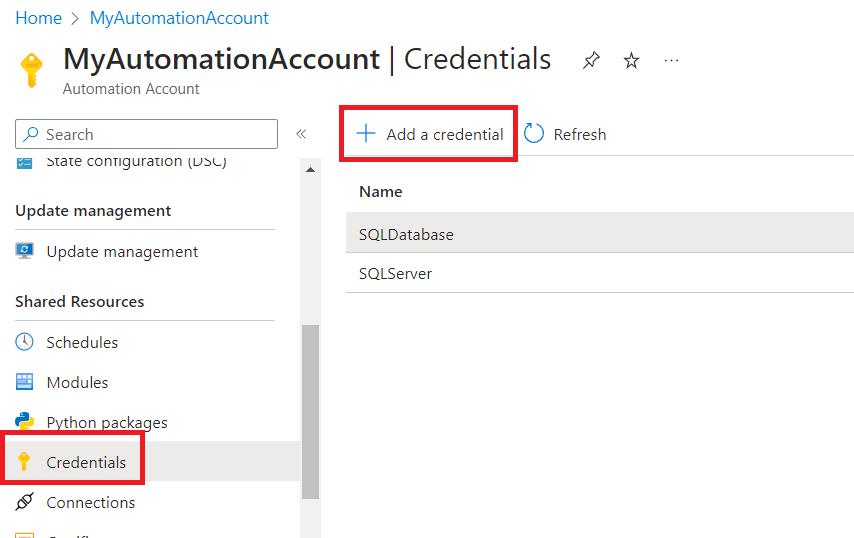Viewport: 854px width, 538px height.
Task: Add a credential
Action: coord(429,134)
